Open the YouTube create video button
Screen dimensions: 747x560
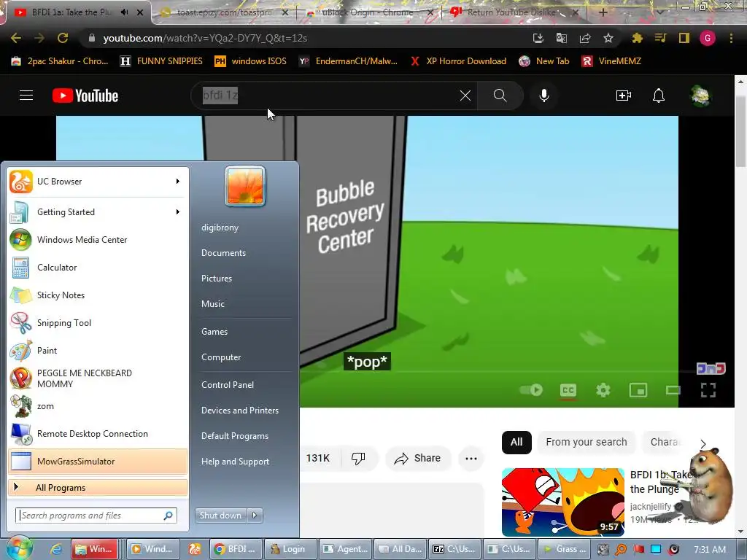[624, 96]
